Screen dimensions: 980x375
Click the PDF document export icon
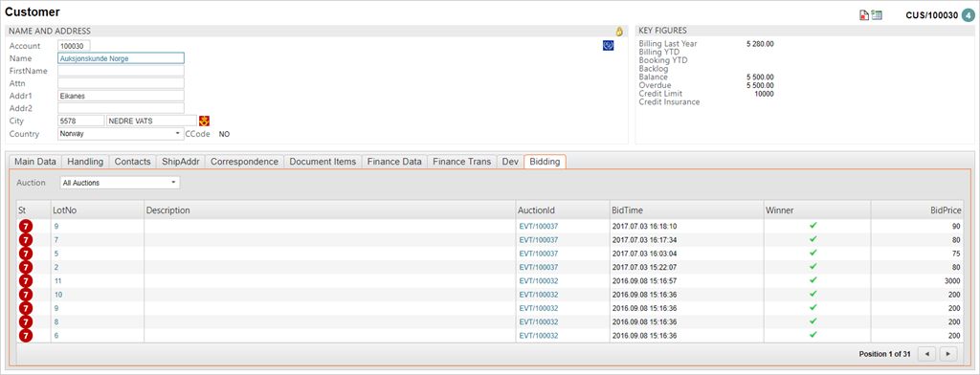864,15
